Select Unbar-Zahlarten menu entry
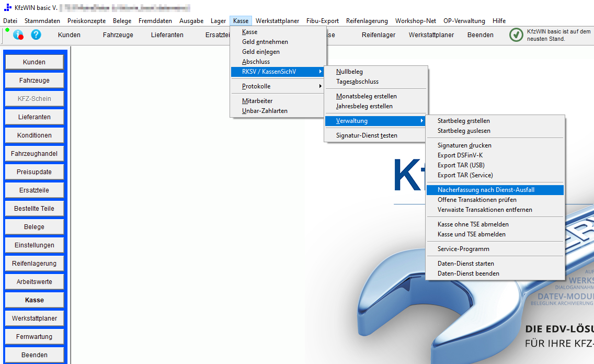 point(278,110)
